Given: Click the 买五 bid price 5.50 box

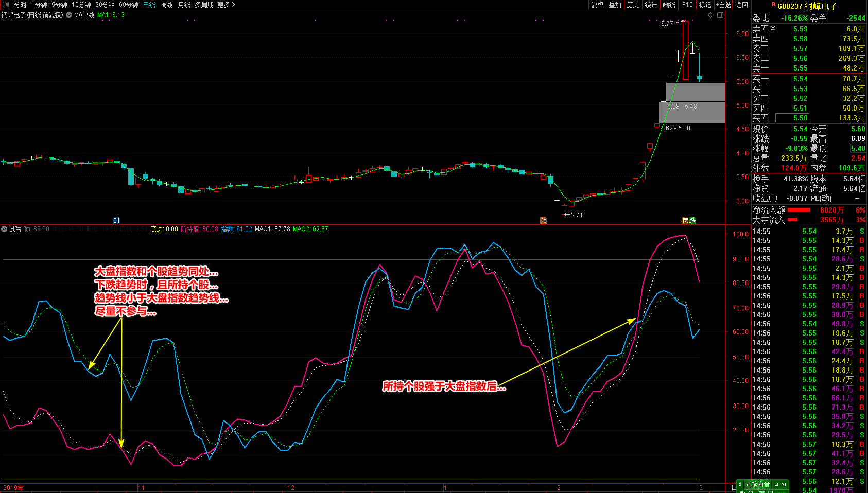Looking at the screenshot, I should click(x=792, y=118).
